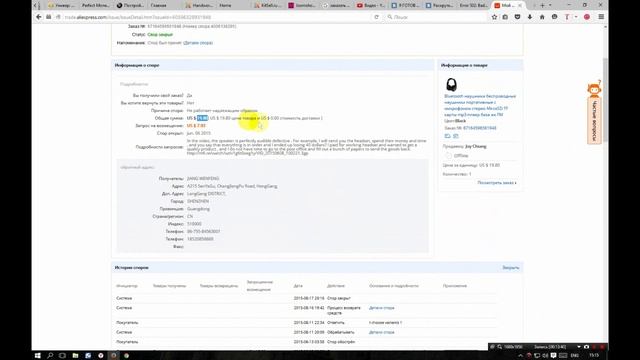Click the camera icon in the recorder bar
Screen dimensions: 640x360
[x=587, y=347]
